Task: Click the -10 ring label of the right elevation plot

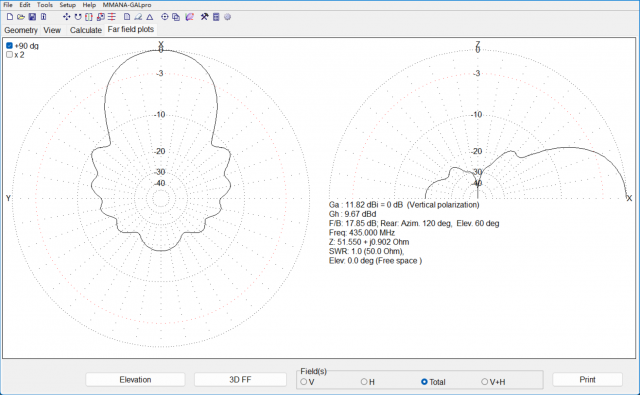Action: [x=477, y=115]
